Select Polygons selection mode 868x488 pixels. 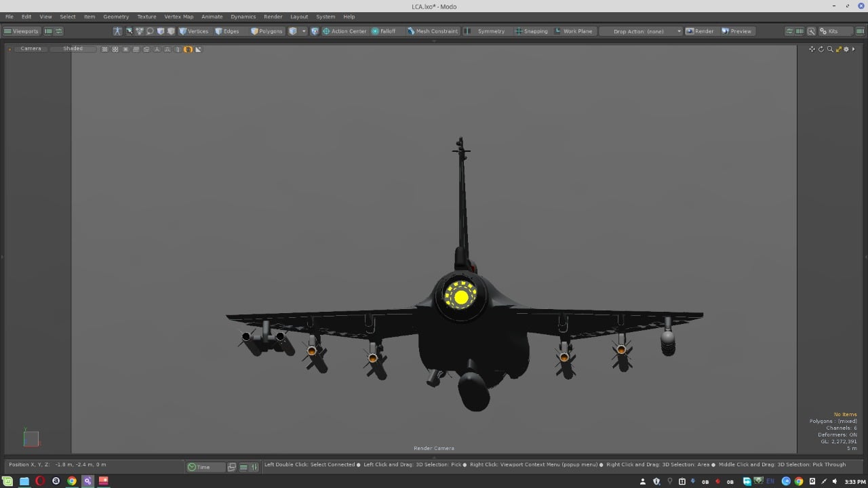[267, 31]
